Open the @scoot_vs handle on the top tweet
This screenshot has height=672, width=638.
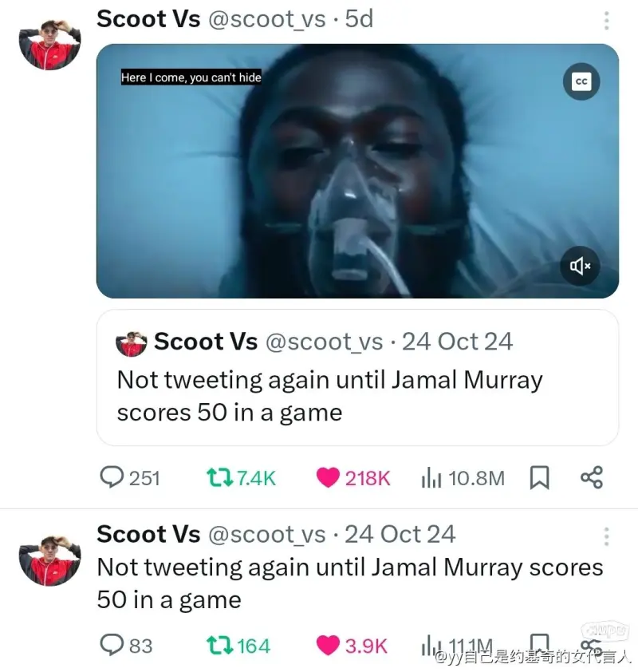pos(266,19)
